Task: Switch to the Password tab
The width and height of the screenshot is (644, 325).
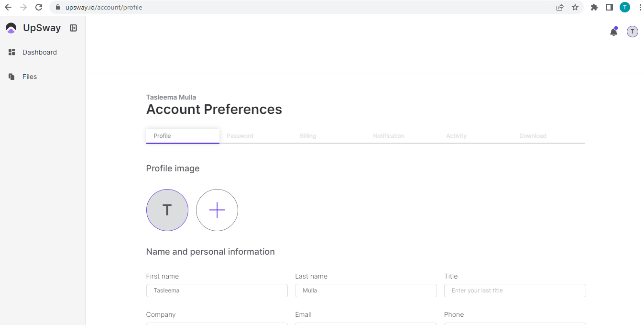Action: coord(240,136)
